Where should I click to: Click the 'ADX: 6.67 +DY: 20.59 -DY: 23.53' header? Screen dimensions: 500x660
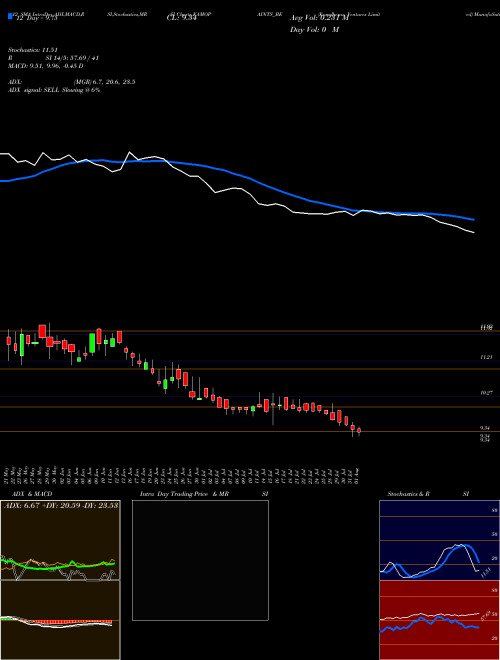point(61,505)
